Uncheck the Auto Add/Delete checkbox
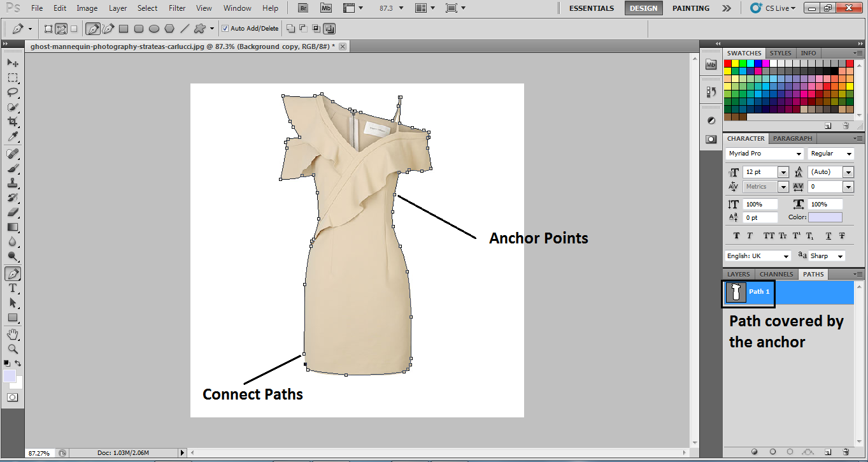Viewport: 868px width, 462px height. point(225,29)
